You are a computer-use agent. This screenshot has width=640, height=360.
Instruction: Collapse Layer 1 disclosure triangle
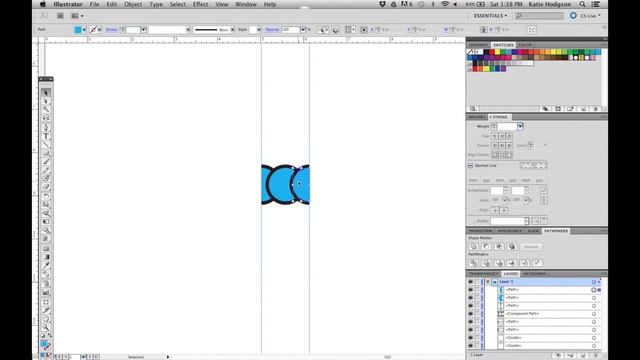click(x=488, y=282)
